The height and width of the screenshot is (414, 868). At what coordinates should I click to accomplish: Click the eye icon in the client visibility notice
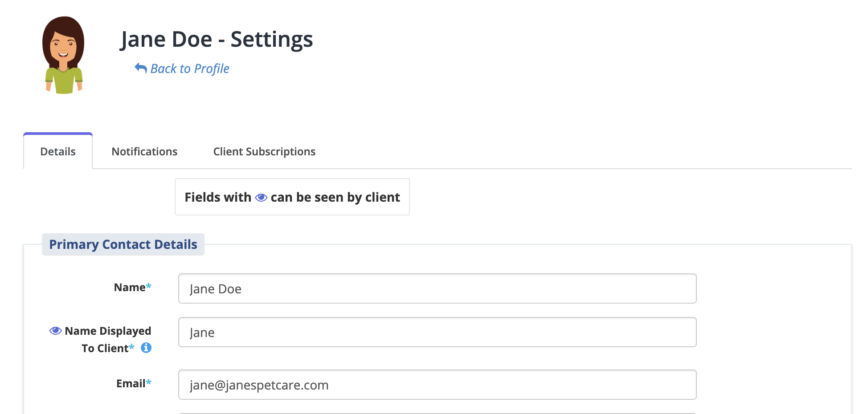click(x=261, y=197)
